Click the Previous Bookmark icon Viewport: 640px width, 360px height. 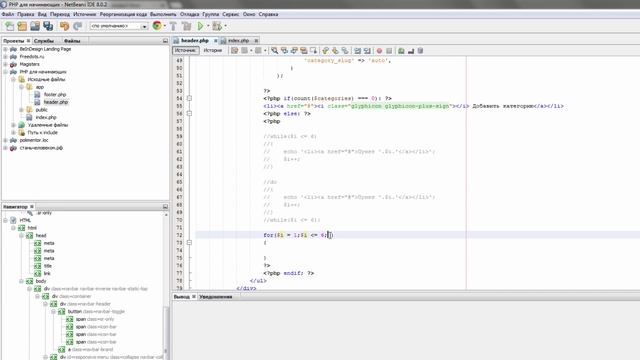coord(325,51)
